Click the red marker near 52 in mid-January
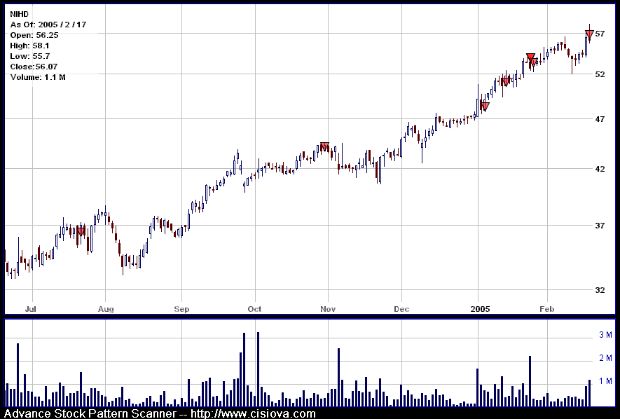The height and width of the screenshot is (419, 620). (x=505, y=81)
